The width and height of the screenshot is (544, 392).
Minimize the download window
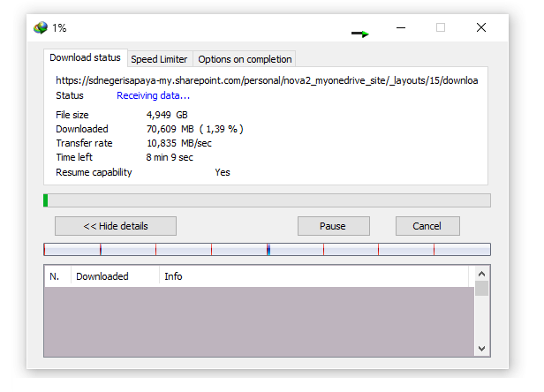coord(401,27)
